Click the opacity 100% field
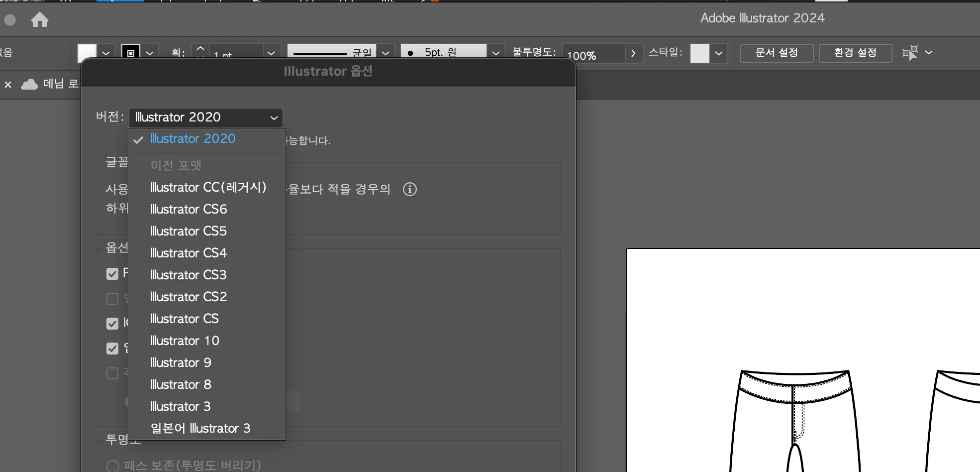Viewport: 980px width, 472px height. point(593,54)
